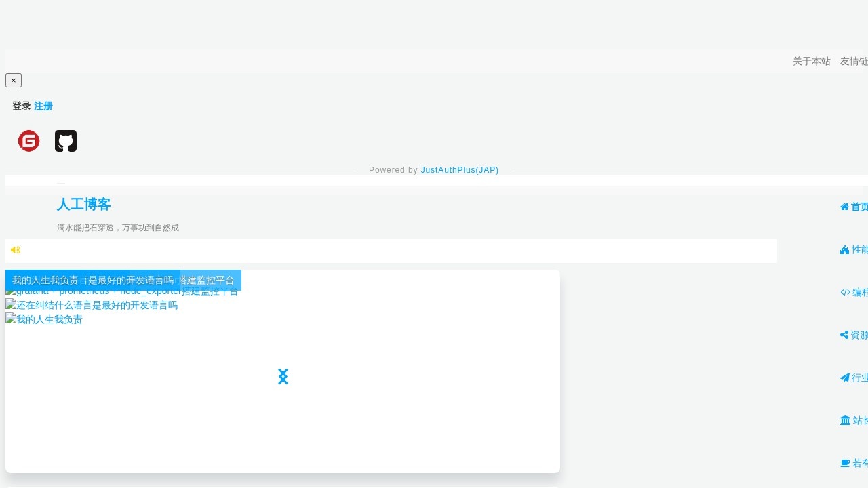The image size is (868, 488).
Task: Click the castle-like icon below the home item
Action: pos(844,249)
